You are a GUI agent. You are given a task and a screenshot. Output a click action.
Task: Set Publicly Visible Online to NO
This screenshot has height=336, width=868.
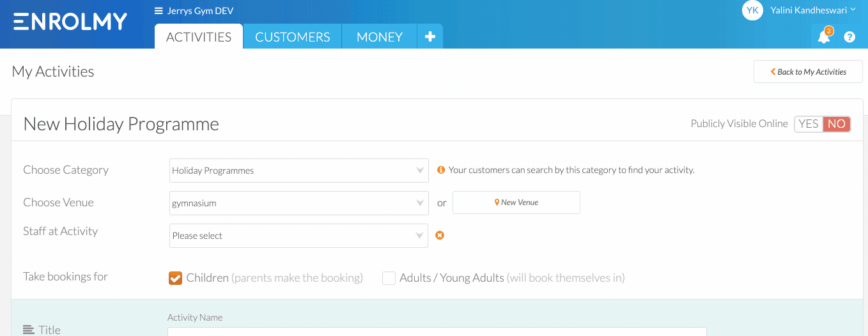837,124
